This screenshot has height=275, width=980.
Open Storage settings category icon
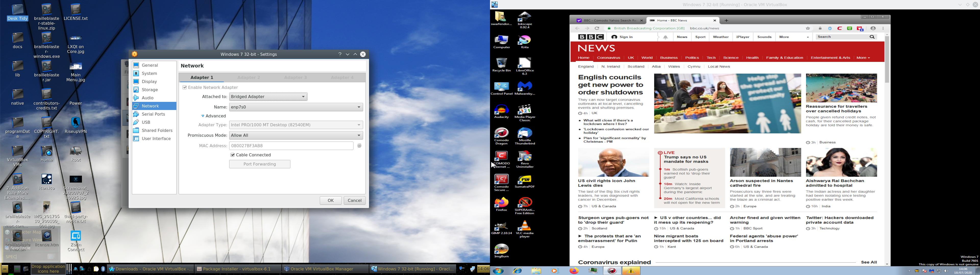click(136, 90)
